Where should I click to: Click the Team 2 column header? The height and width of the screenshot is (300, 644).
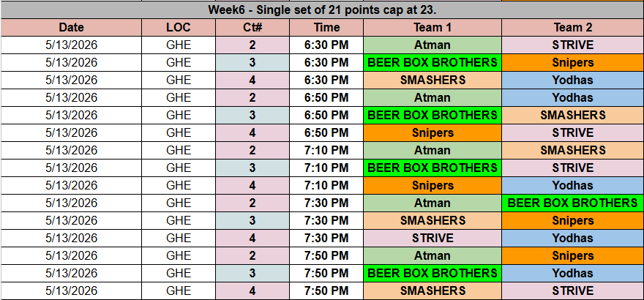tap(572, 27)
